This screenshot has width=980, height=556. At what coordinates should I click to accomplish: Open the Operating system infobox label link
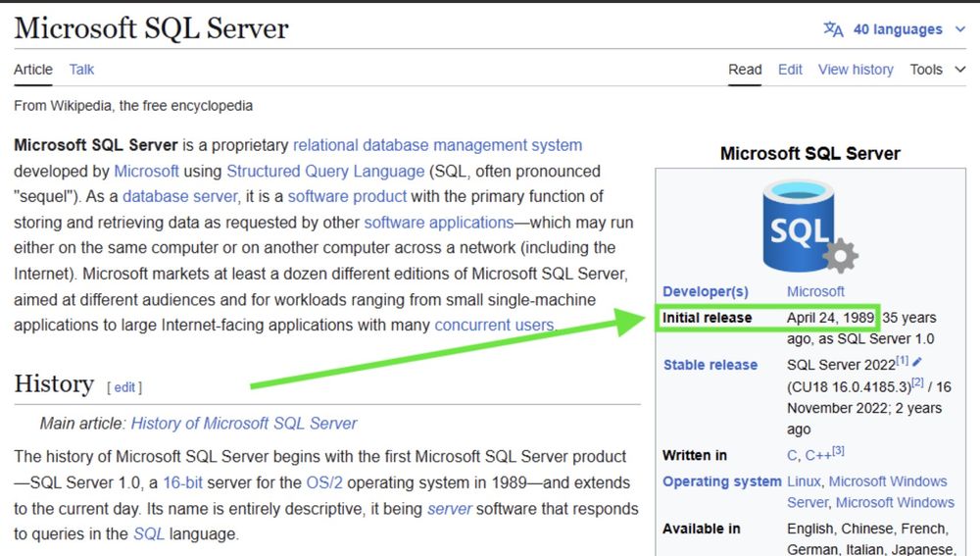(x=722, y=481)
